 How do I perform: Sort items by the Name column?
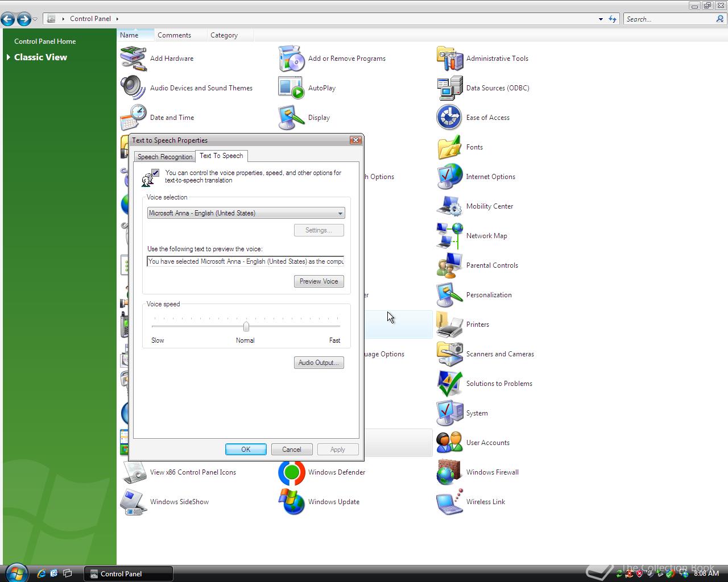[x=136, y=35]
